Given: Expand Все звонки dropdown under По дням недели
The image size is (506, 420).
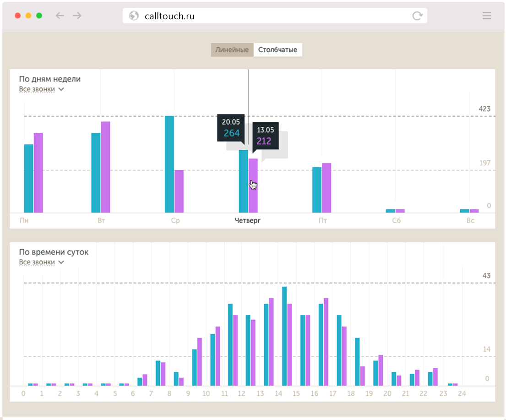Looking at the screenshot, I should (x=41, y=89).
